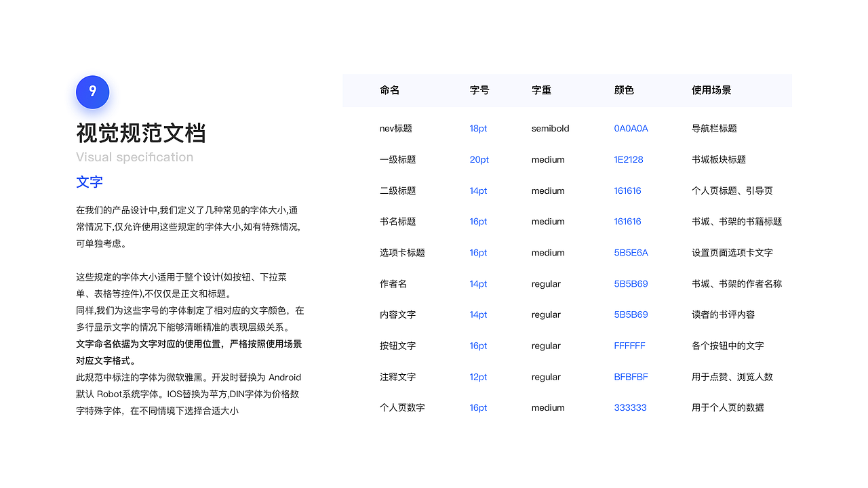The width and height of the screenshot is (868, 488).
Task: Click 5B5B69 in the 内容文字 row
Action: tap(631, 314)
